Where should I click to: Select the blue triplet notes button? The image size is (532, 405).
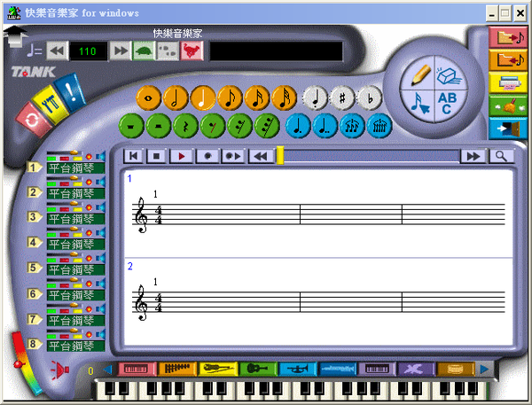(352, 126)
